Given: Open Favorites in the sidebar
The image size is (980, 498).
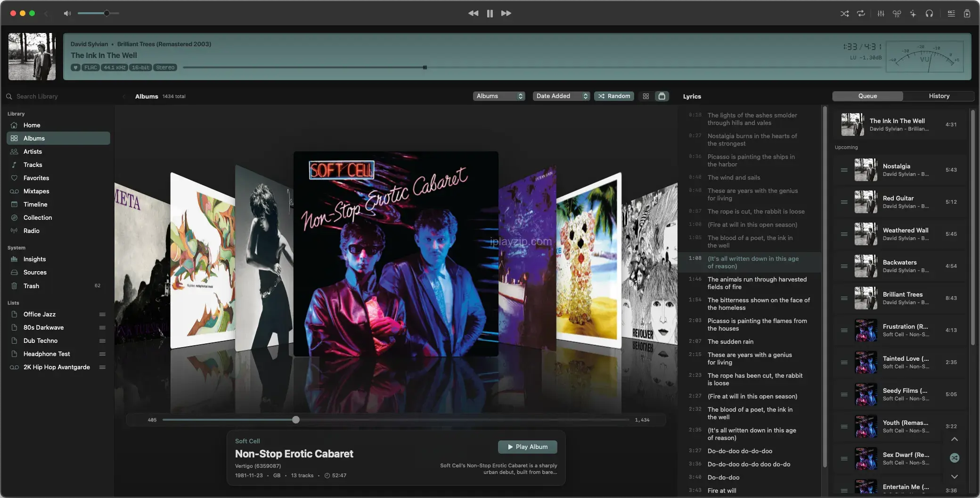Looking at the screenshot, I should 58,178.
